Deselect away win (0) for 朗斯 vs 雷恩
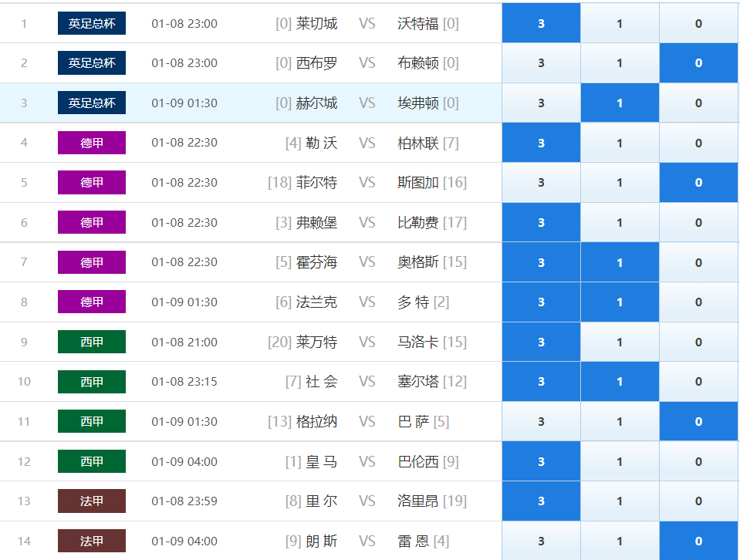 pos(698,541)
